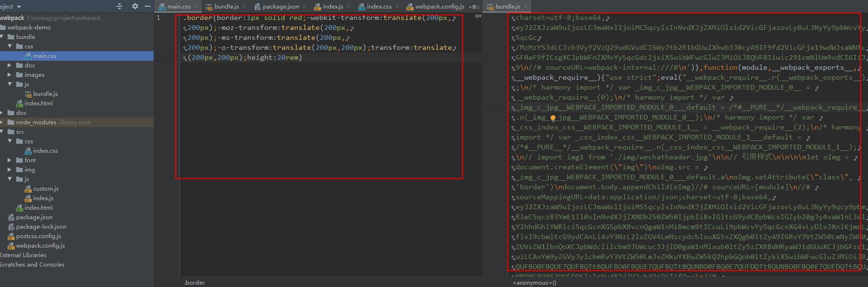Click the <anonymous>() breadcrumb
868x287 pixels.
535,282
